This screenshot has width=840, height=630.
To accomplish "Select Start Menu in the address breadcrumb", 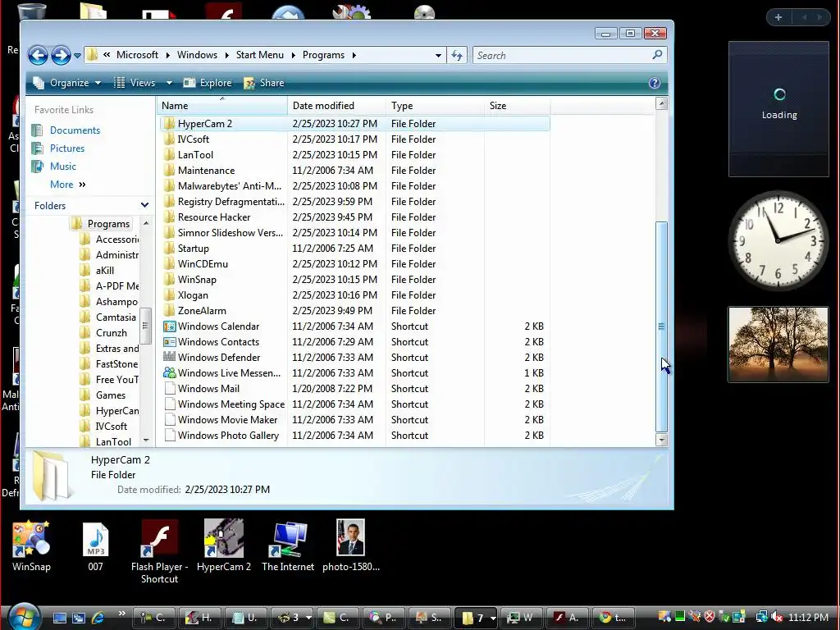I will pos(260,55).
